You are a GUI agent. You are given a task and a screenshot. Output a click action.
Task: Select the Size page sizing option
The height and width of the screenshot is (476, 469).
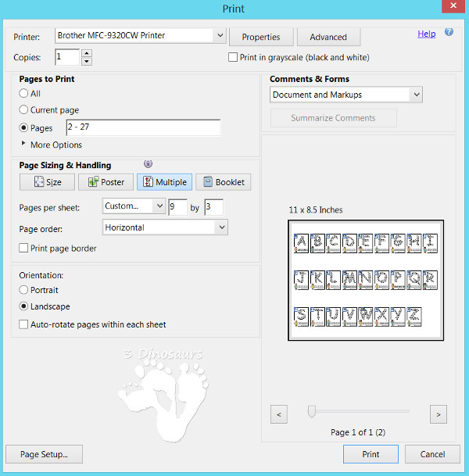coord(47,182)
